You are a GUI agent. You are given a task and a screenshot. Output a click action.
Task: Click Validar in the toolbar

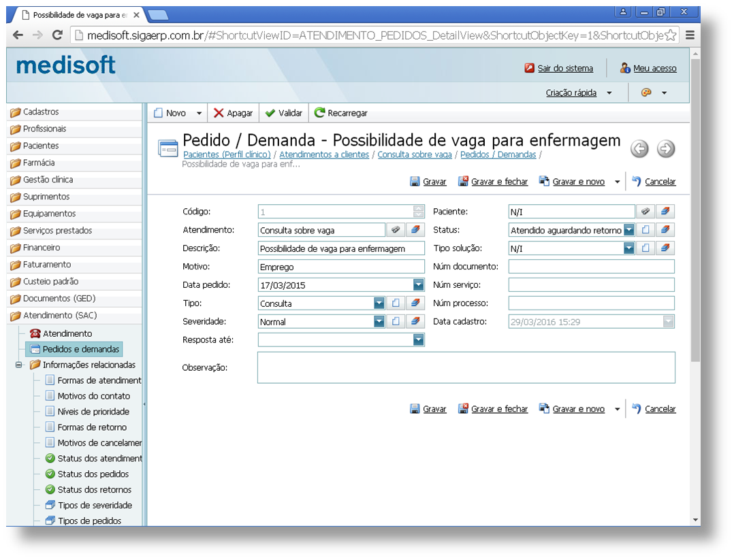284,113
